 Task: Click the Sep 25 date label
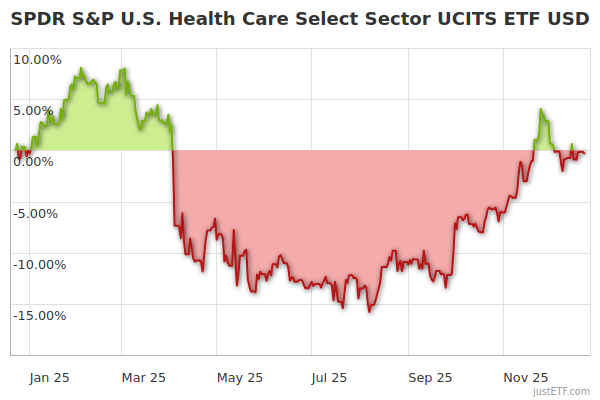pos(431,377)
